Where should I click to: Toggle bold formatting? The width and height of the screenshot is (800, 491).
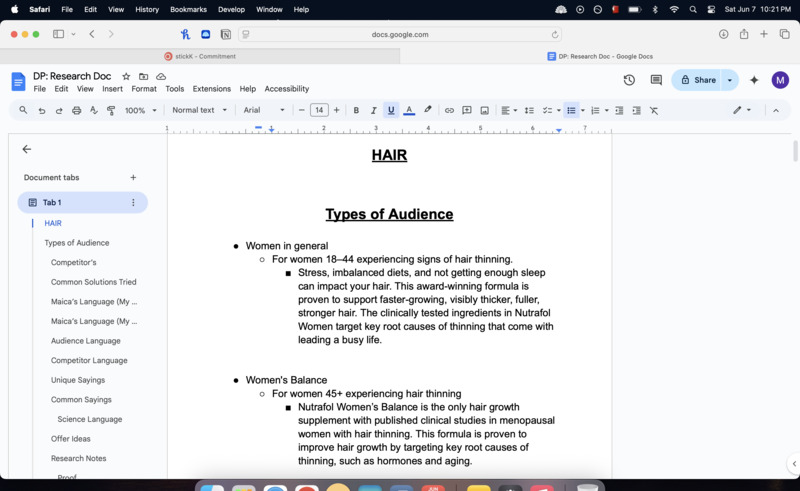356,110
